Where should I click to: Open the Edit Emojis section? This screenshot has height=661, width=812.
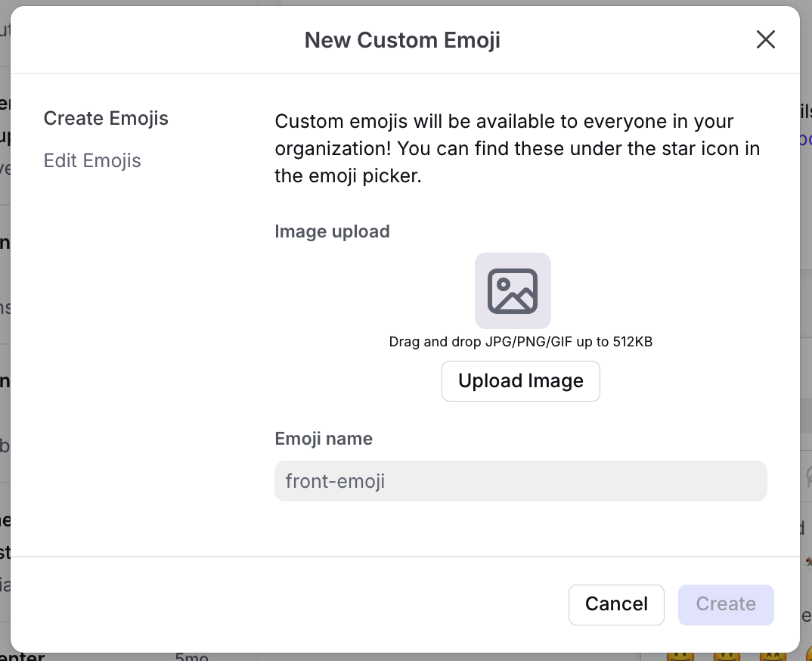coord(92,161)
